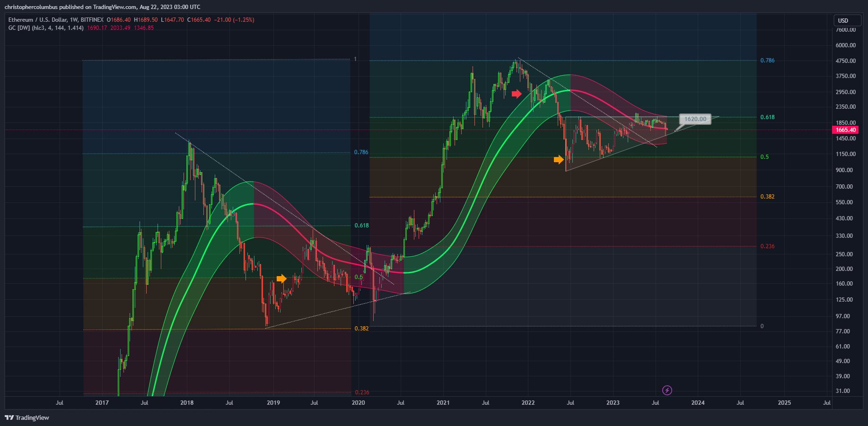This screenshot has width=868, height=426.
Task: Click the indicator value 2033.49
Action: (x=120, y=28)
